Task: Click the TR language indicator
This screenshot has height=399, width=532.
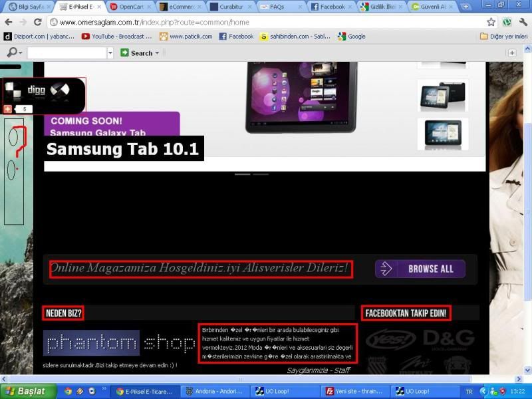Action: 469,392
